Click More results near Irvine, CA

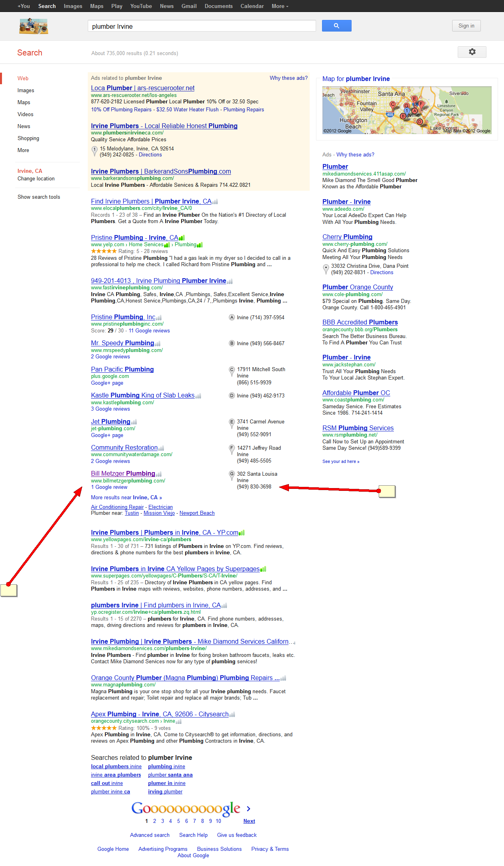[126, 498]
